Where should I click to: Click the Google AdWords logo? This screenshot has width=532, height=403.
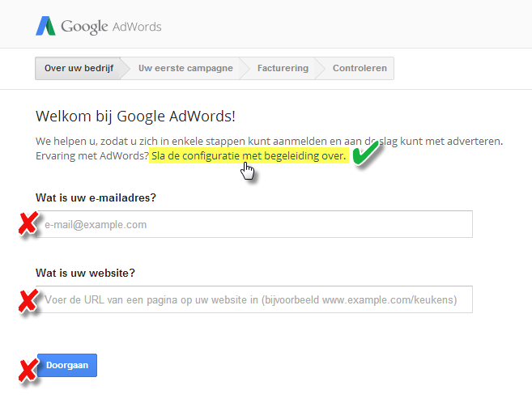point(99,26)
